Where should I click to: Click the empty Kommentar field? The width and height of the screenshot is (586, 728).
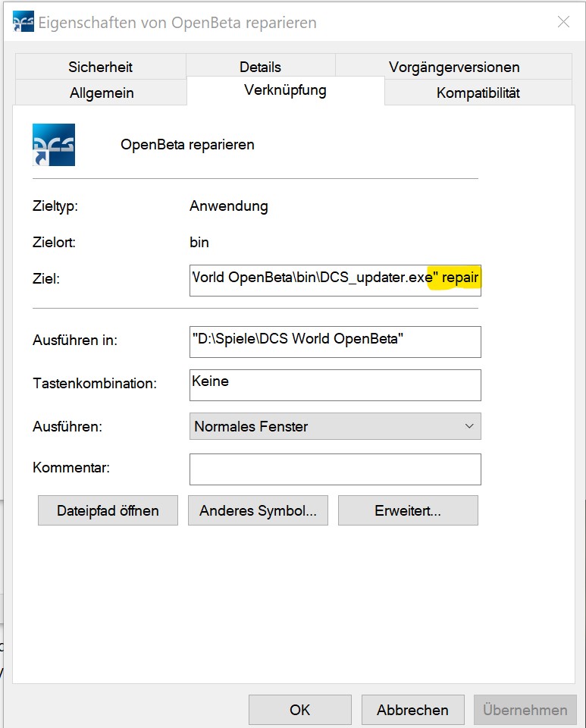click(334, 469)
